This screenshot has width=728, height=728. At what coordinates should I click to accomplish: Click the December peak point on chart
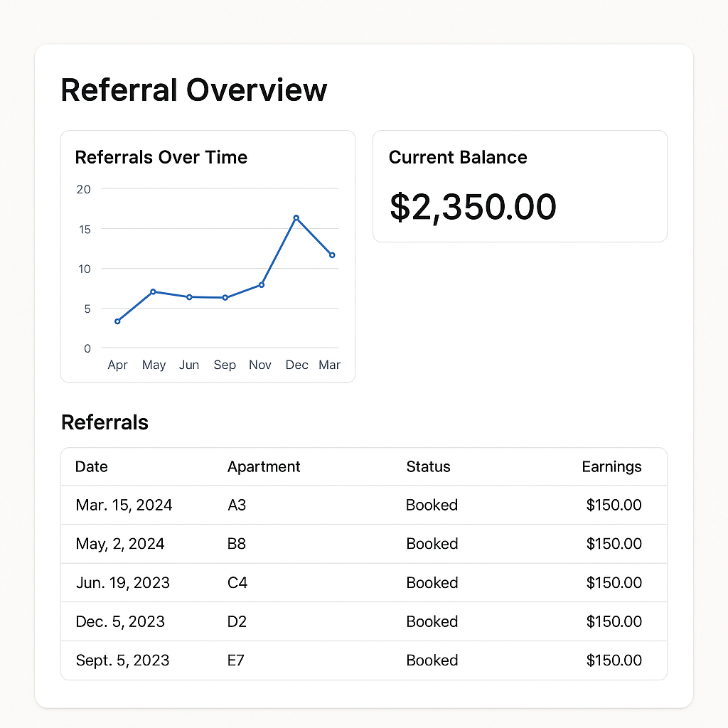pyautogui.click(x=296, y=218)
